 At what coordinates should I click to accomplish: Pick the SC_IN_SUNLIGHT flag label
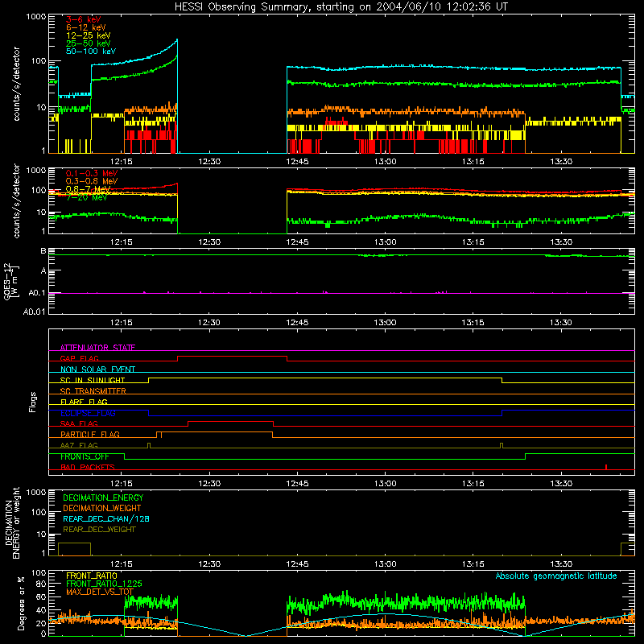point(93,380)
